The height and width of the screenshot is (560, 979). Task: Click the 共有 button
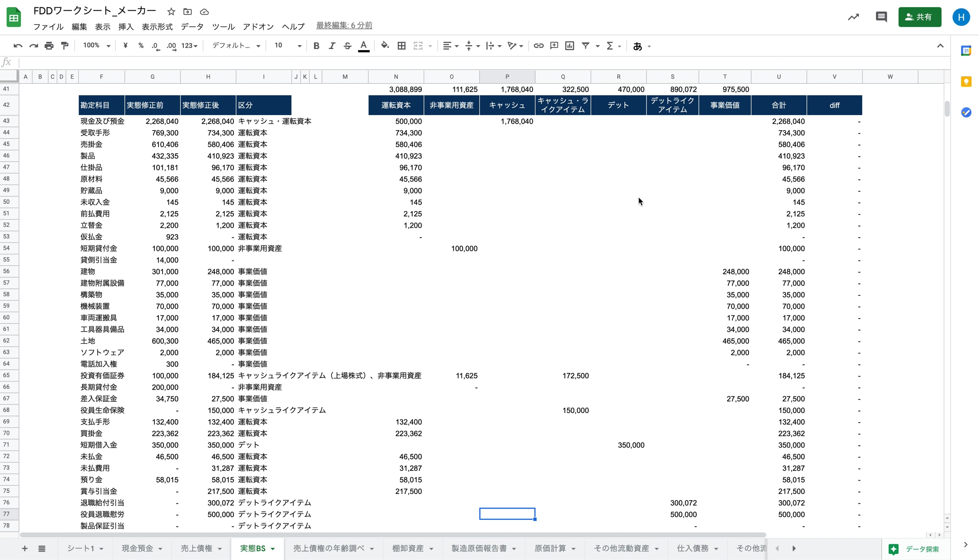point(920,17)
